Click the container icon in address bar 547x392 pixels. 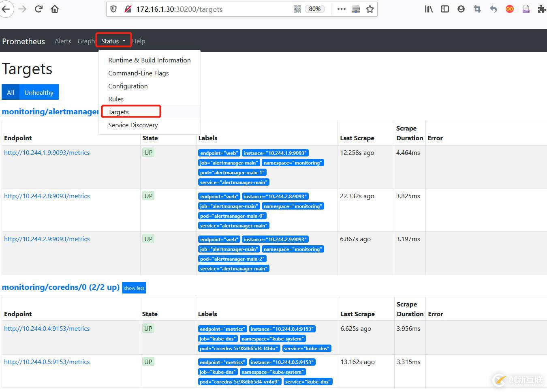click(x=356, y=9)
